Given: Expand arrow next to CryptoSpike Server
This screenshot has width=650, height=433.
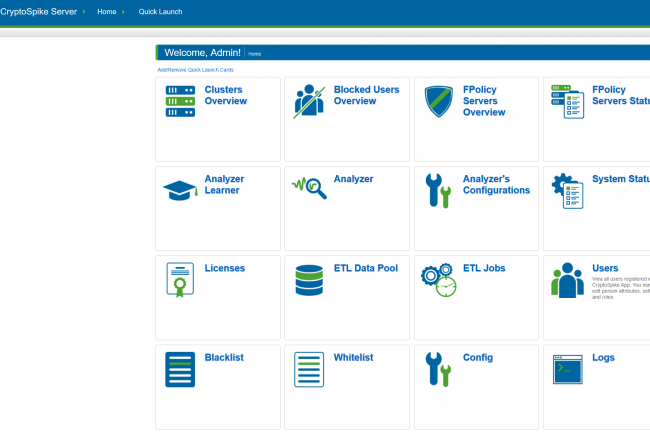Looking at the screenshot, I should 84,12.
